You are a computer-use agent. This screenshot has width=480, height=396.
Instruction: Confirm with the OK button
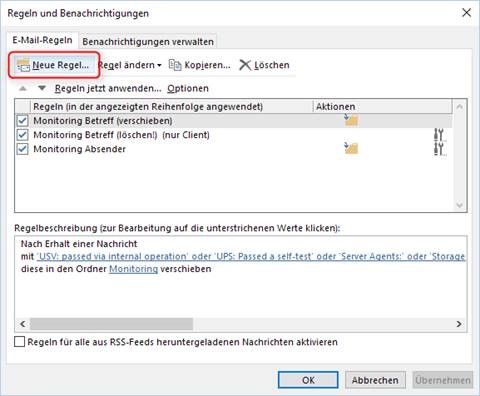coord(308,380)
